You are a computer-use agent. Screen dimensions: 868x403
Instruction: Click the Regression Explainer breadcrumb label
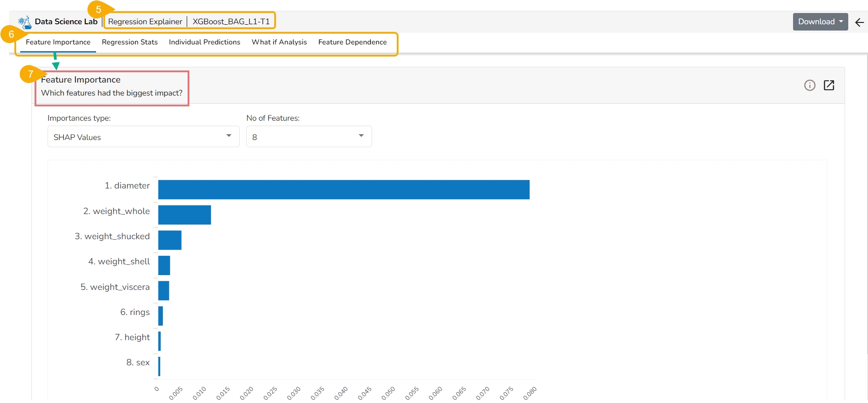(145, 22)
